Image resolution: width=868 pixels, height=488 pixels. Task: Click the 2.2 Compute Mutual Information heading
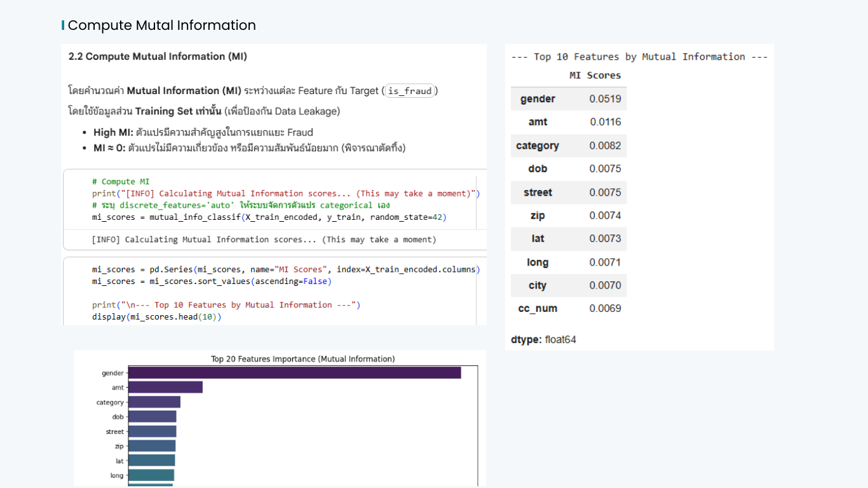pyautogui.click(x=158, y=57)
